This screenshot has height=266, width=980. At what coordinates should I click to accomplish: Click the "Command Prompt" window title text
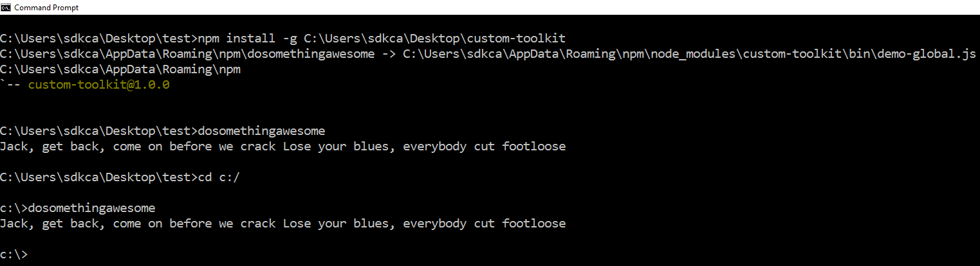46,8
